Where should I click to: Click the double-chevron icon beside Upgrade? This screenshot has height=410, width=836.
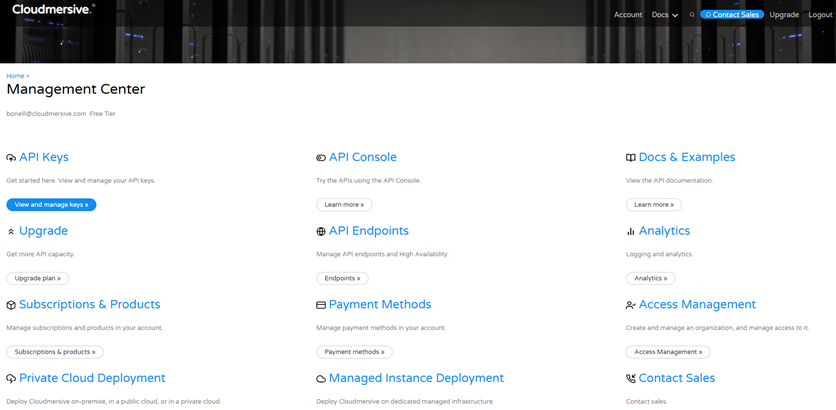[11, 231]
